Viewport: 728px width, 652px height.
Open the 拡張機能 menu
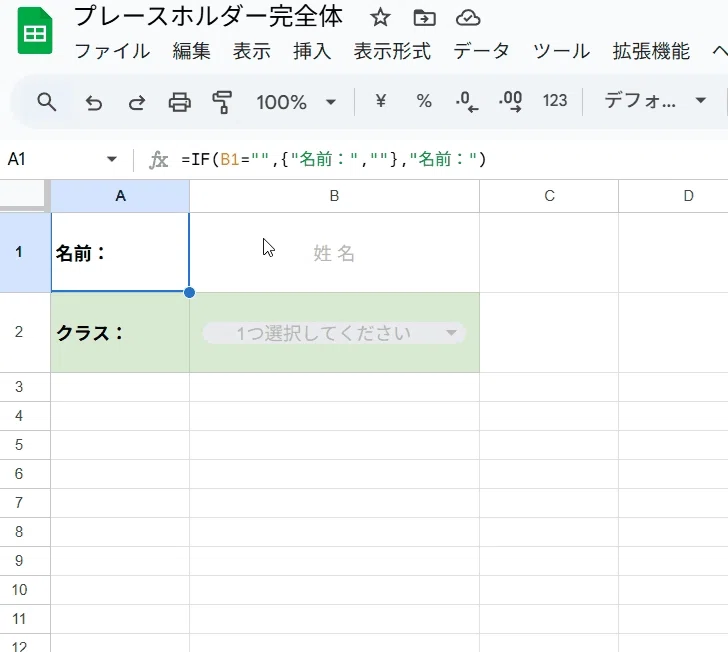(x=651, y=51)
